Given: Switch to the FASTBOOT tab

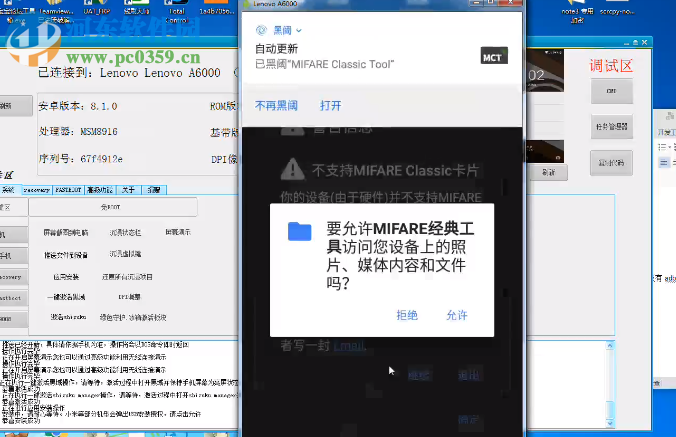Looking at the screenshot, I should [x=68, y=190].
